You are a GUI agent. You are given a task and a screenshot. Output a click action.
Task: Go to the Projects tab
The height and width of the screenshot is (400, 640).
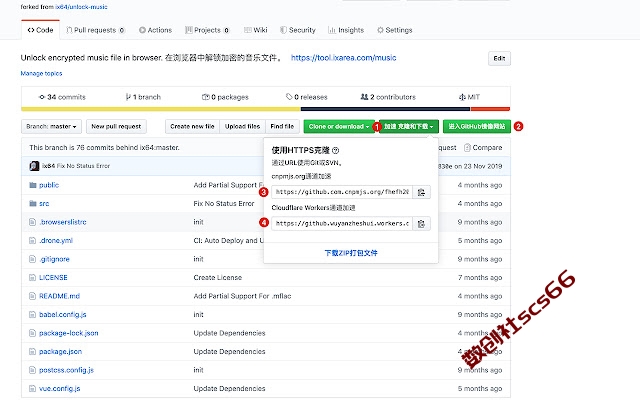pyautogui.click(x=207, y=30)
